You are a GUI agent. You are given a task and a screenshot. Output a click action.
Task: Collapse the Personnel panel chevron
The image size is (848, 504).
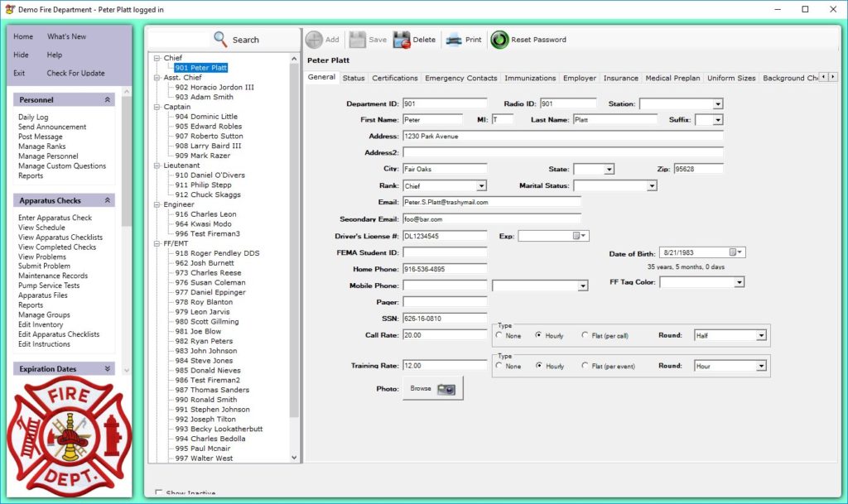click(107, 99)
